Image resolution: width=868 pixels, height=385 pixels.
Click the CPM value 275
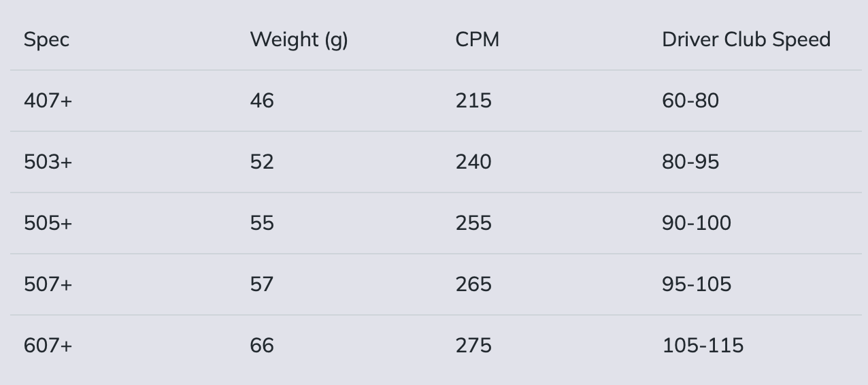[x=473, y=346]
